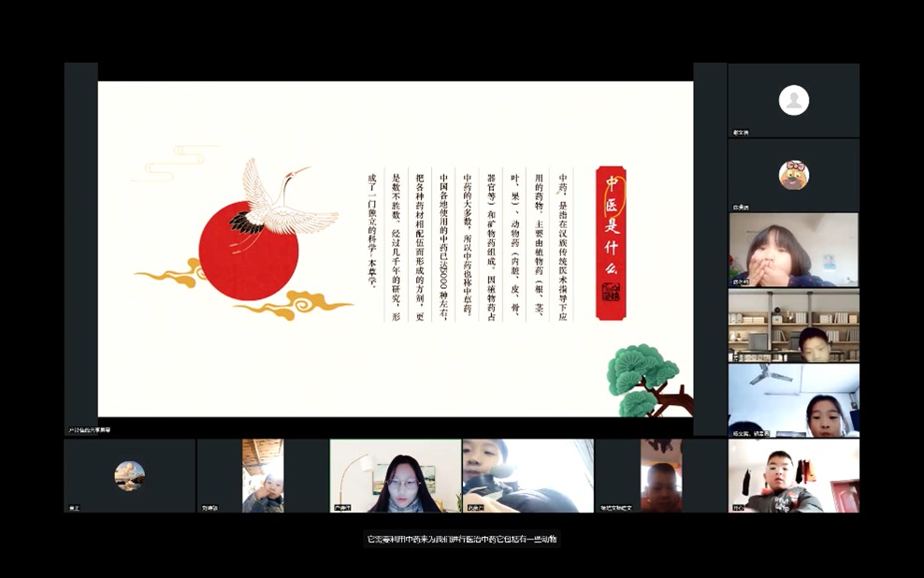Select video tile of girl covering mouth
Viewport: 924px width, 578px height.
pyautogui.click(x=793, y=249)
